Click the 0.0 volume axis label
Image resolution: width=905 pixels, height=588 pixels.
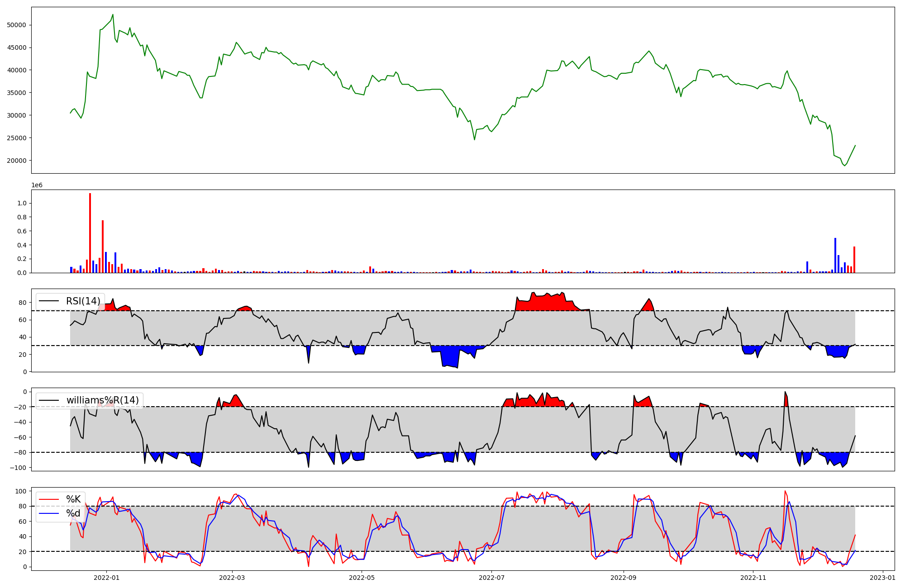click(22, 273)
